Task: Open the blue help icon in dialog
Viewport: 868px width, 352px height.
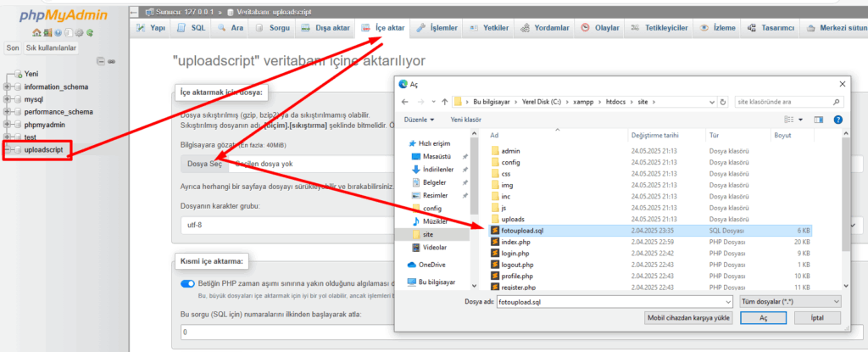Action: coord(837,120)
